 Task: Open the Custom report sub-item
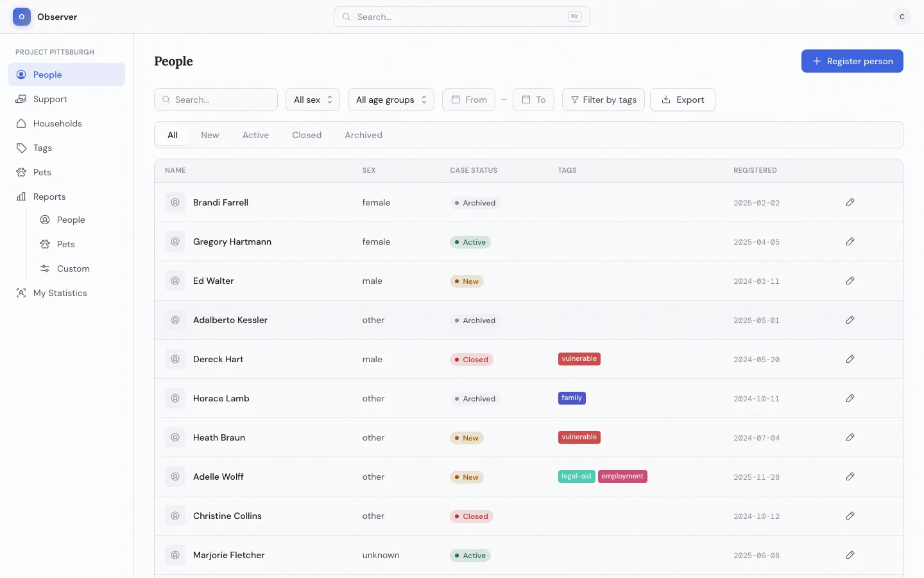(78, 268)
